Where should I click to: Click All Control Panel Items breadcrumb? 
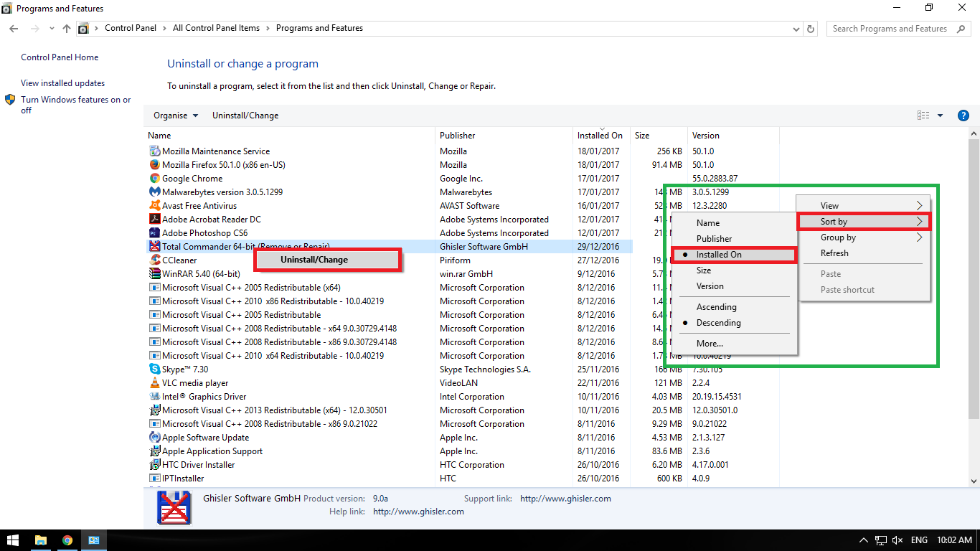(217, 29)
